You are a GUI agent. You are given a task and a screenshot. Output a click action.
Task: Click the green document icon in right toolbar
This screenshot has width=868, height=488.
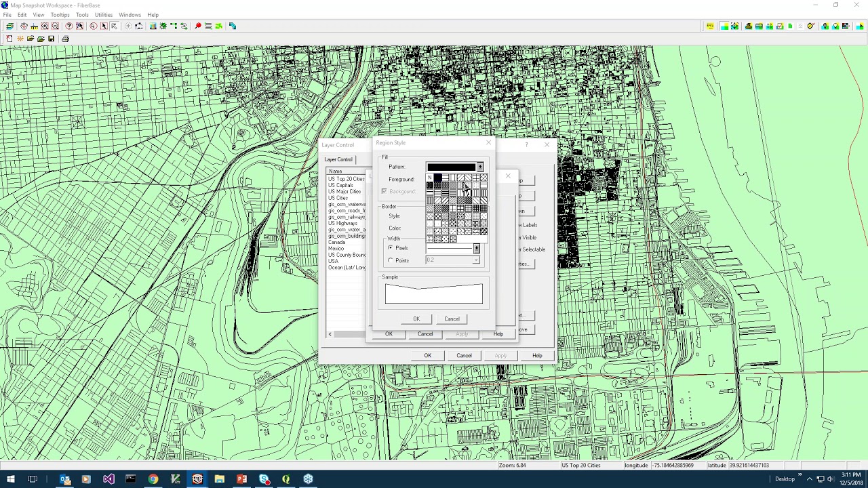point(790,26)
